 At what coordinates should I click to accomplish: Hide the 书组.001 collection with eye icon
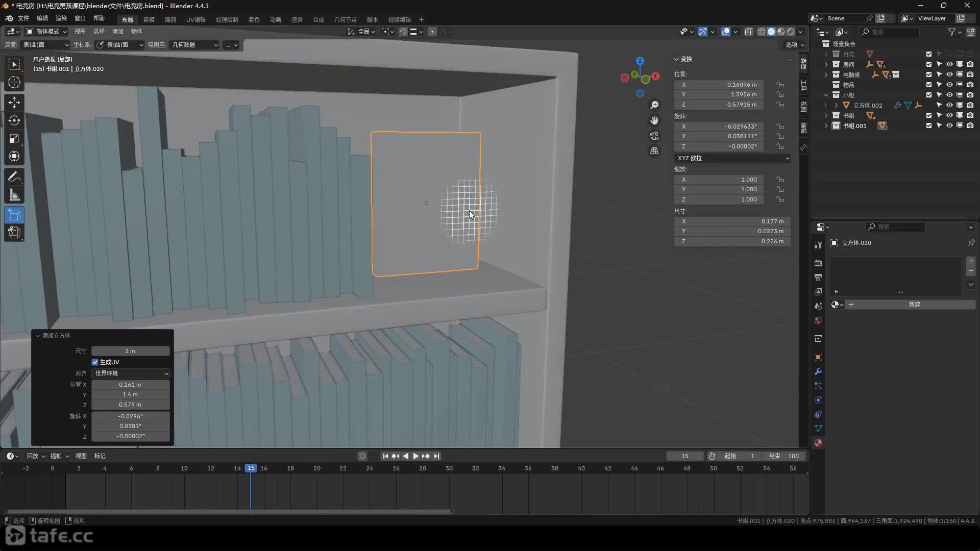tap(949, 126)
